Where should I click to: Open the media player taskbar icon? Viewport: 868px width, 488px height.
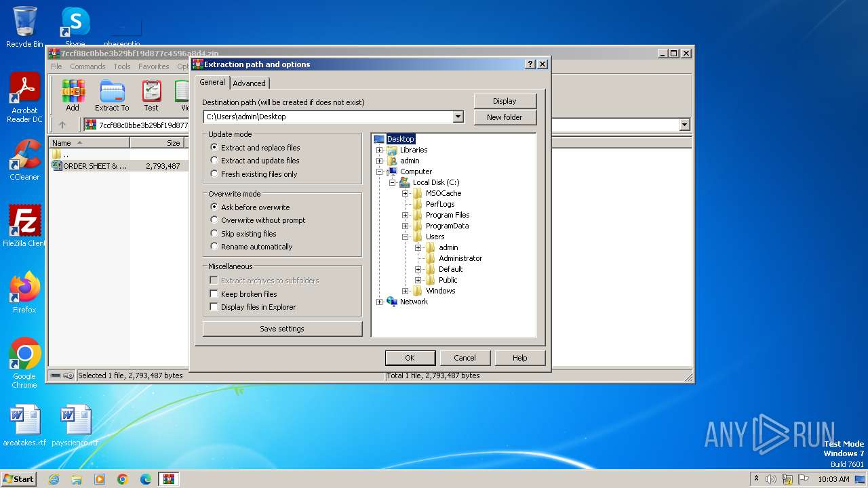click(100, 479)
